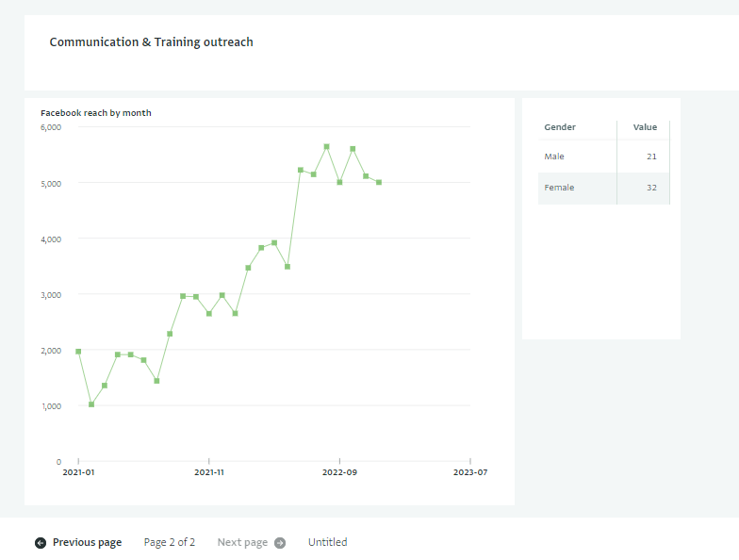The image size is (739, 560).
Task: Click the value 21 in Male row
Action: point(651,156)
